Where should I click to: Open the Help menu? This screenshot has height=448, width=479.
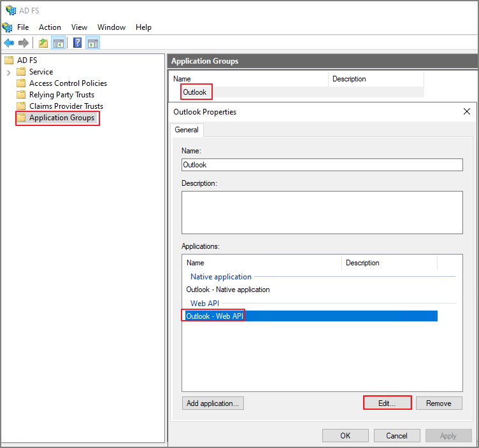pyautogui.click(x=143, y=27)
